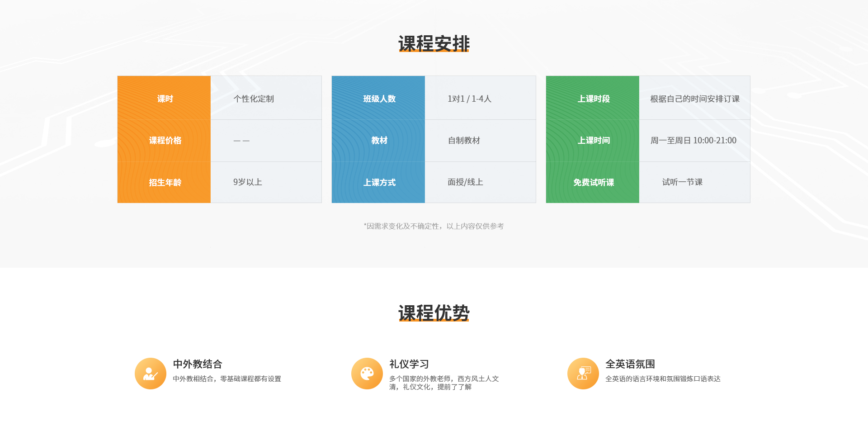Click the orange 课程价格 label cell

[x=164, y=141]
